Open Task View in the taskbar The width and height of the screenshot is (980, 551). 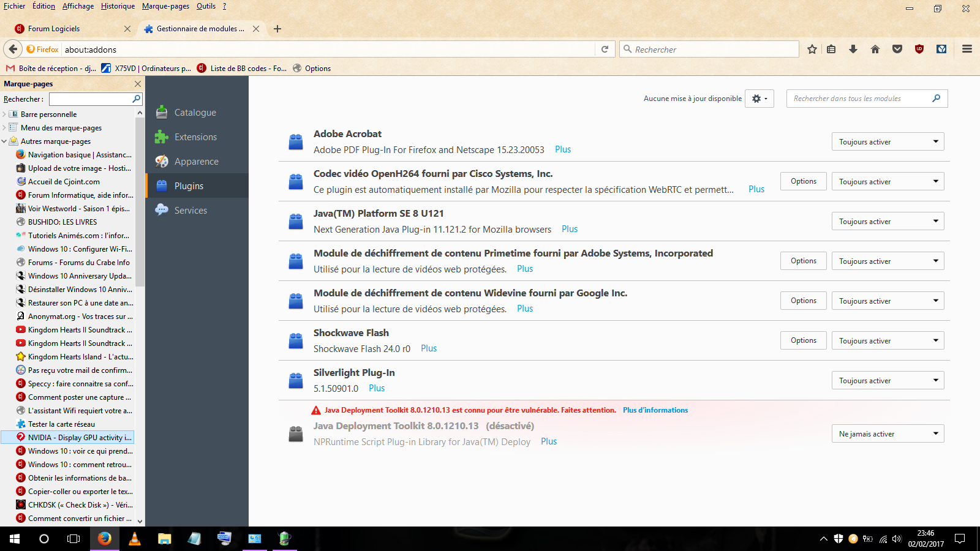click(73, 539)
